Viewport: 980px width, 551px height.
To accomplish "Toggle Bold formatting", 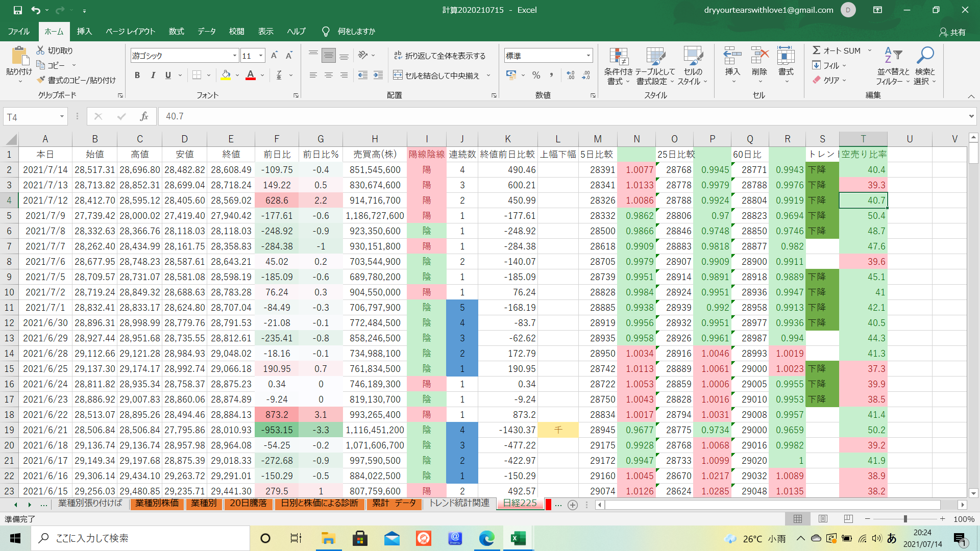I will pos(137,76).
